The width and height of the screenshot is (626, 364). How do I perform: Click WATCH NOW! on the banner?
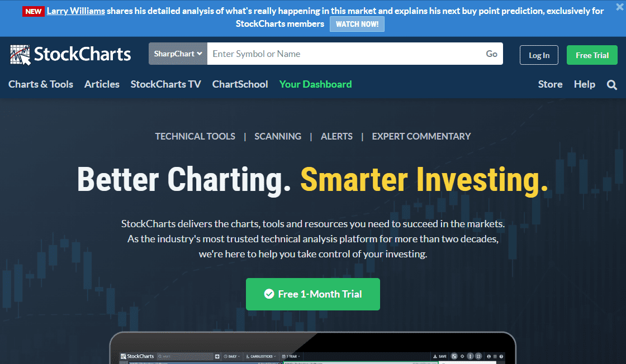[357, 24]
